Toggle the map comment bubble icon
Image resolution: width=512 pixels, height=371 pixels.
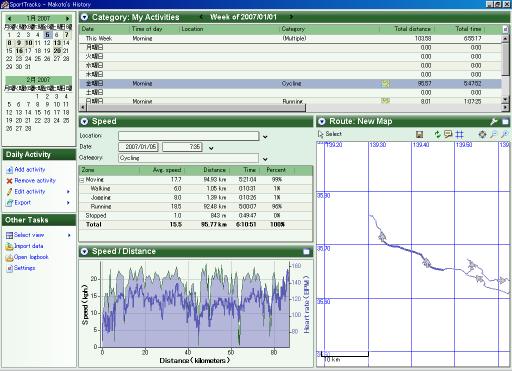(x=448, y=134)
